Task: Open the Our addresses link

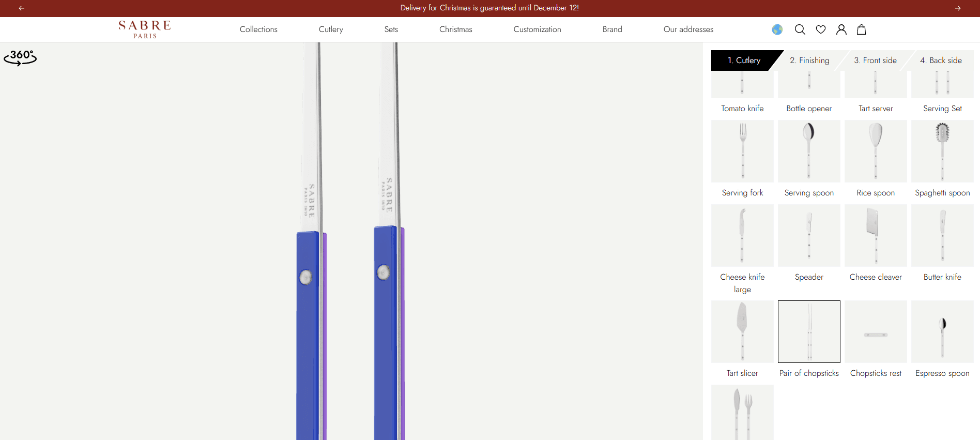Action: [x=688, y=29]
